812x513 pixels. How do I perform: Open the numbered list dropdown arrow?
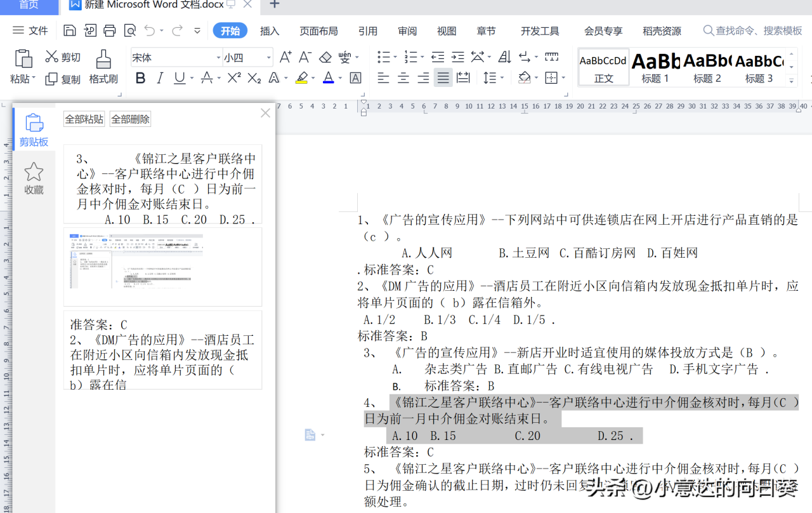click(x=422, y=58)
